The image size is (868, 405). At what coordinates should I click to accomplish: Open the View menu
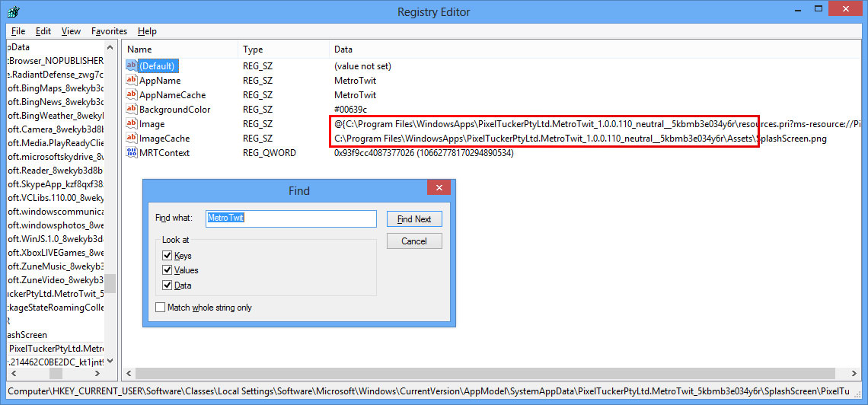pos(71,31)
